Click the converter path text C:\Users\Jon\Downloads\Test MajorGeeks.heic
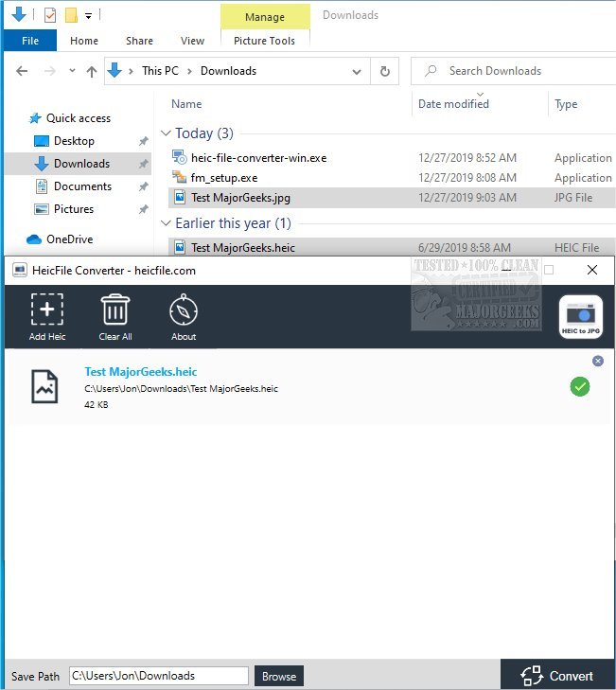 tap(182, 389)
